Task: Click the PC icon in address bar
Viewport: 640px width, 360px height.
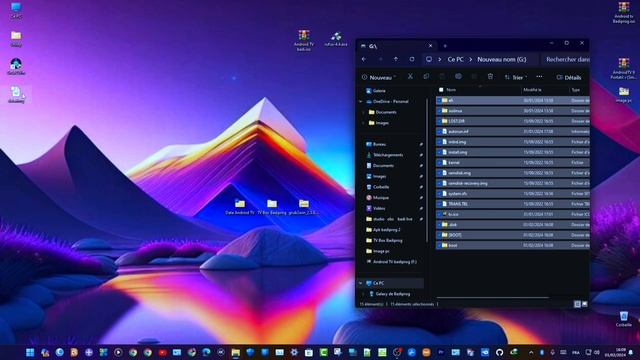Action: pyautogui.click(x=429, y=59)
